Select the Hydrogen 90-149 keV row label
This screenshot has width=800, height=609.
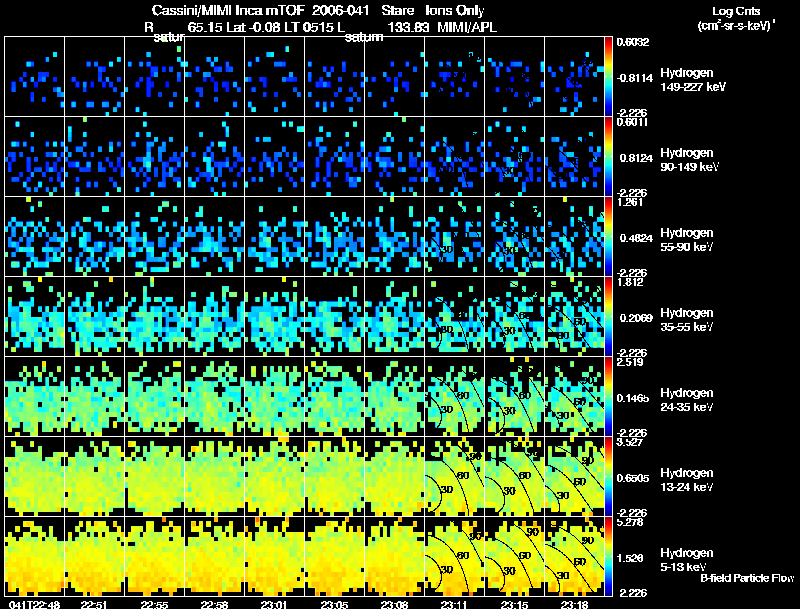click(689, 160)
